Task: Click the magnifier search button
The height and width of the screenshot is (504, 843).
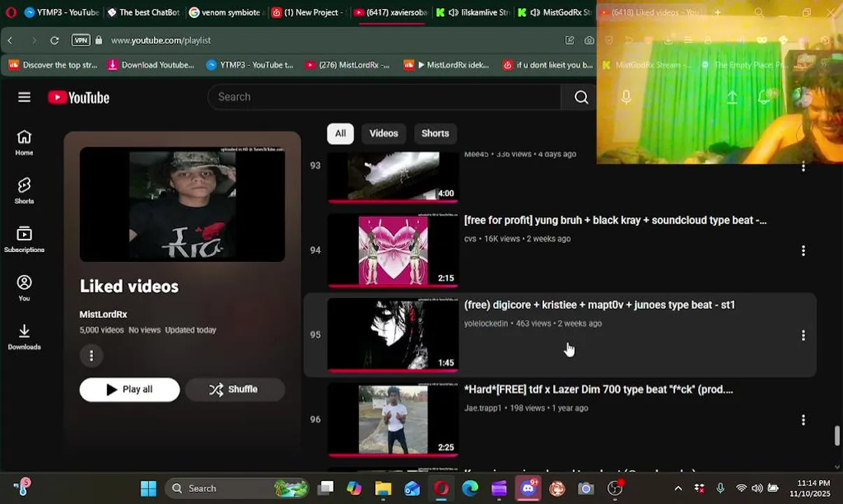Action: tap(581, 97)
